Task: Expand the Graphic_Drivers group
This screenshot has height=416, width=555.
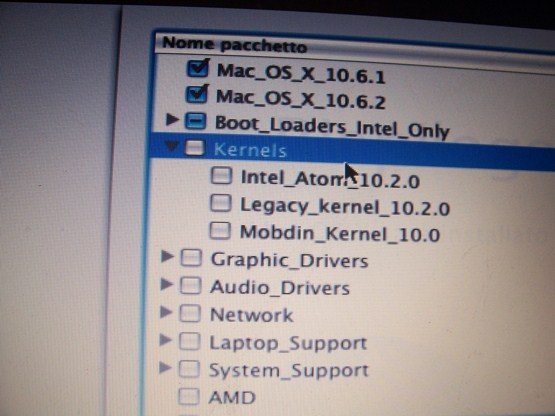Action: (x=167, y=256)
